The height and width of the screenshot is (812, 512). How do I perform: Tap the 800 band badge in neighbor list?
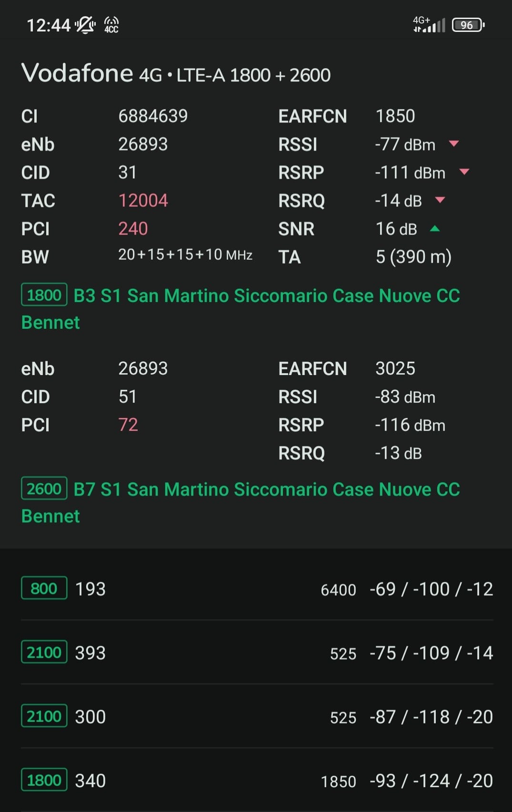[x=44, y=589]
